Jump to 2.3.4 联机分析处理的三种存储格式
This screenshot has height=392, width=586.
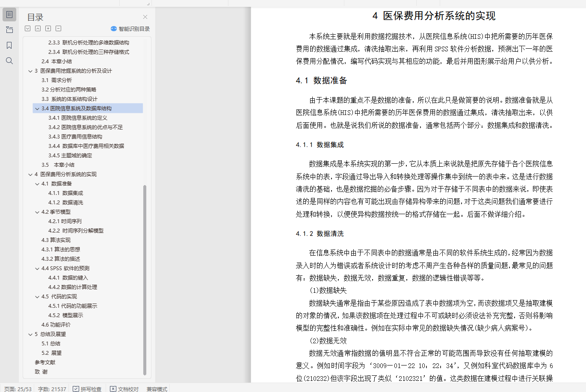(x=89, y=52)
